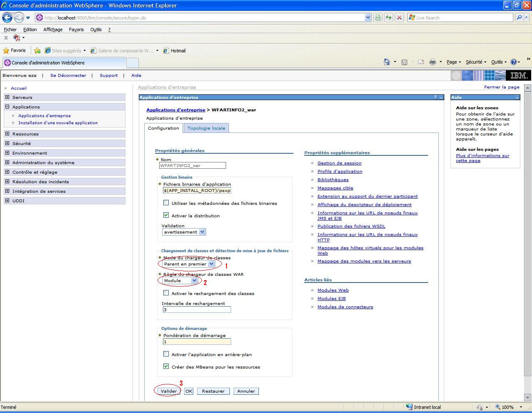Image resolution: width=532 pixels, height=413 pixels.
Task: Switch to the 'Topologie locale' tab
Action: [x=206, y=128]
